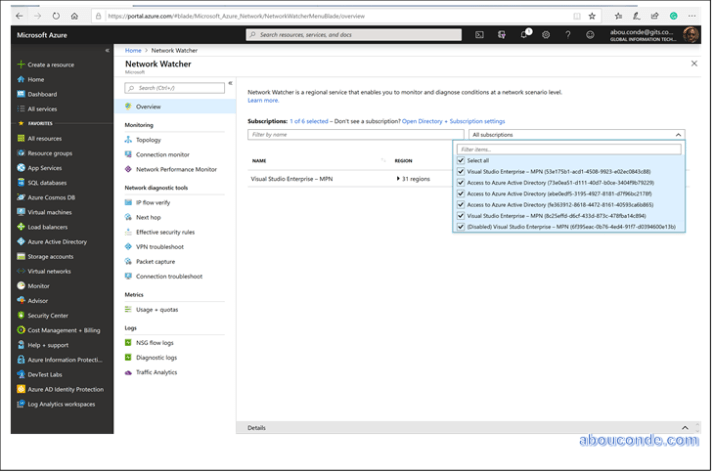Image resolution: width=714 pixels, height=472 pixels.
Task: Click the Topology icon under Monitoring
Action: pos(128,140)
